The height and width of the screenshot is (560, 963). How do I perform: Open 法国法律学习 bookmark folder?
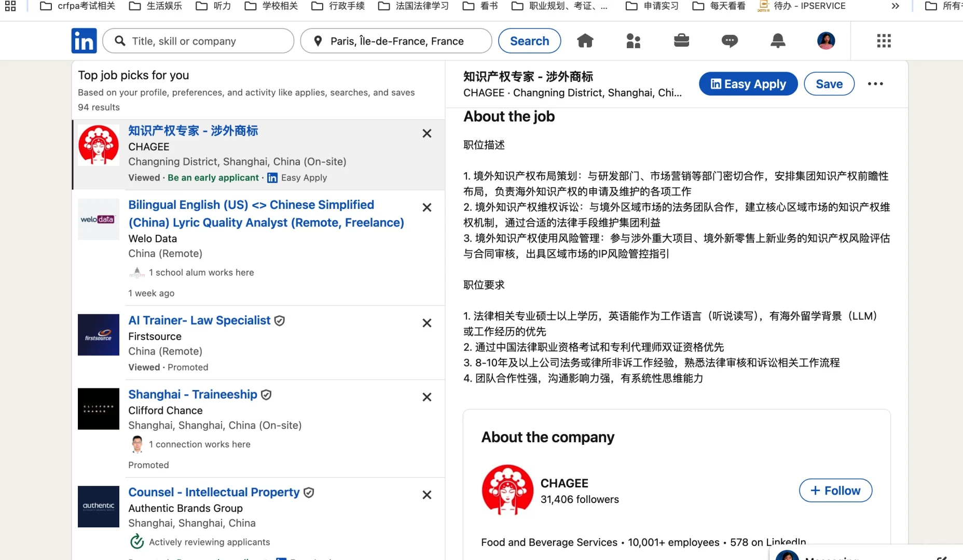point(414,6)
